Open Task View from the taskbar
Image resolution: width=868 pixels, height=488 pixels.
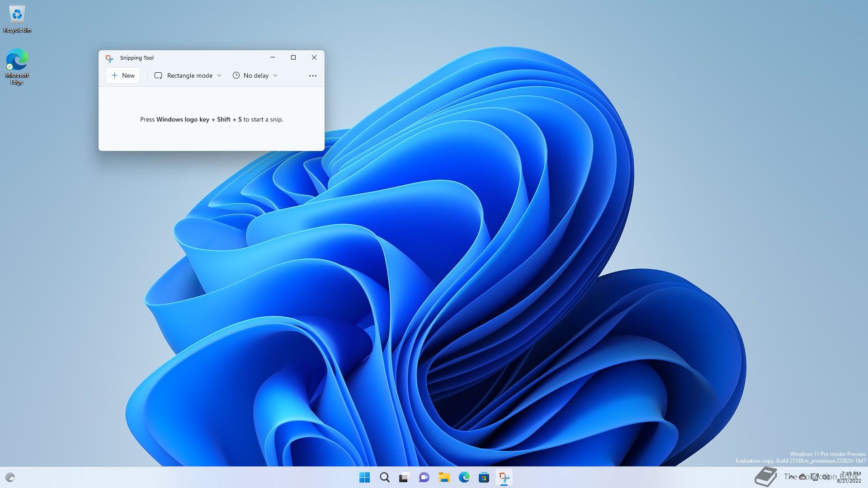pos(404,477)
